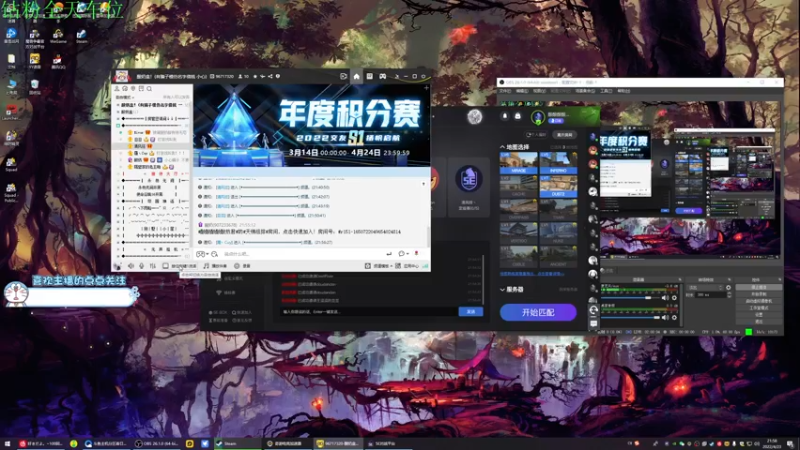Screen dimensions: 800x450
Task: Click the record circle icon in the YY bottom bar
Action: (237, 266)
